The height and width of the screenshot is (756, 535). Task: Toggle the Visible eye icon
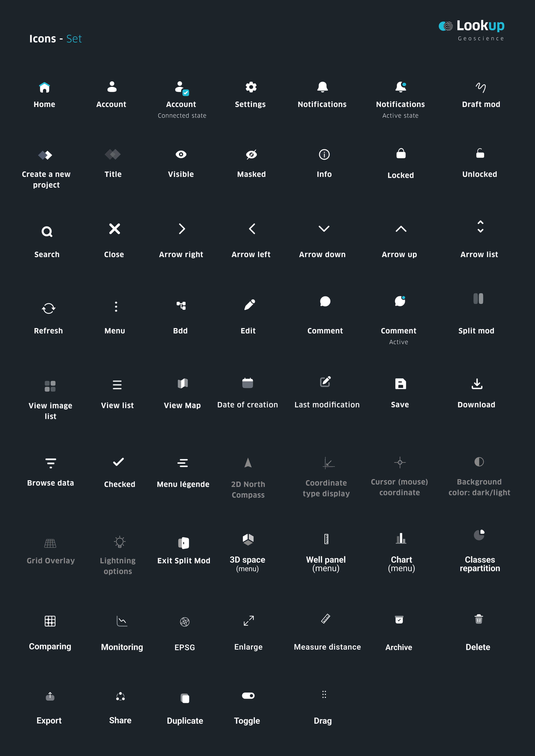(181, 154)
